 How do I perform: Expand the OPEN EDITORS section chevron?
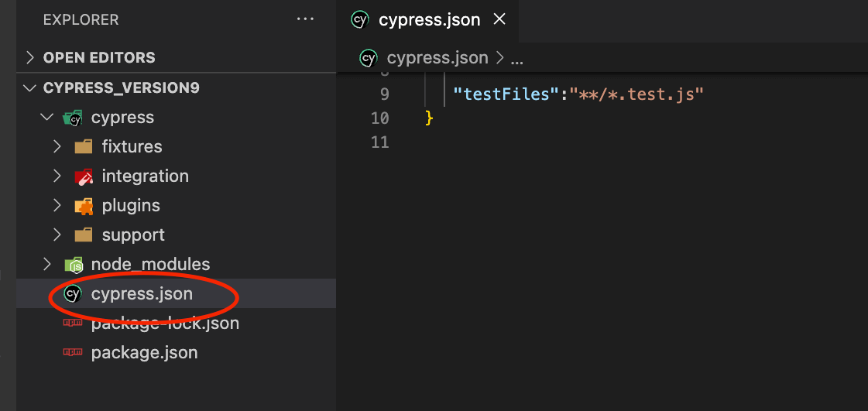tap(31, 57)
